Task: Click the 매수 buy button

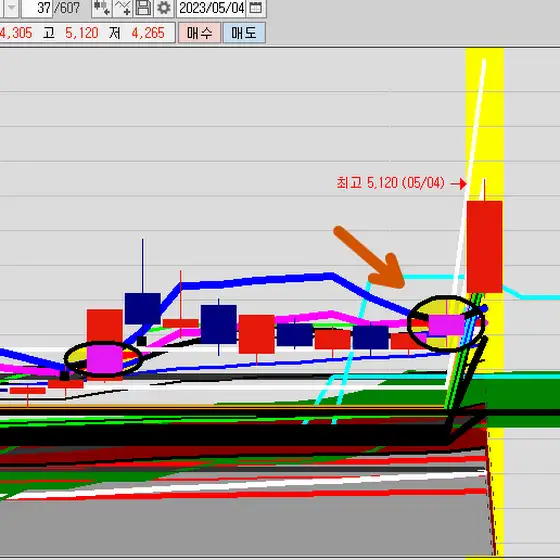Action: (199, 33)
